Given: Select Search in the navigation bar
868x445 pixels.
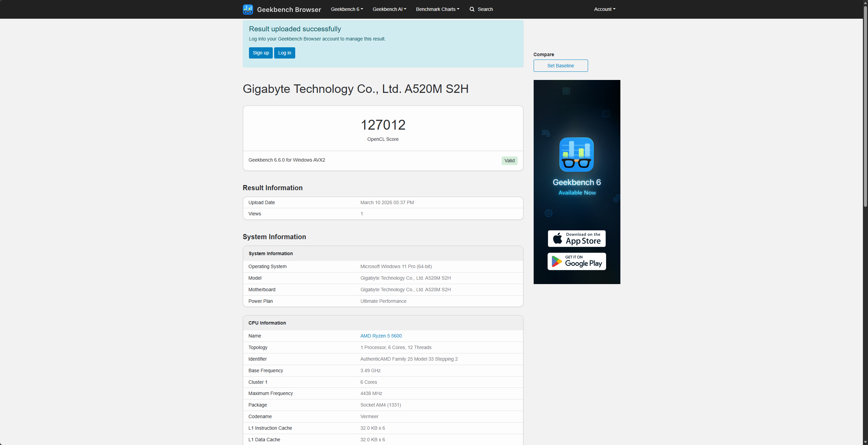Looking at the screenshot, I should pyautogui.click(x=481, y=9).
